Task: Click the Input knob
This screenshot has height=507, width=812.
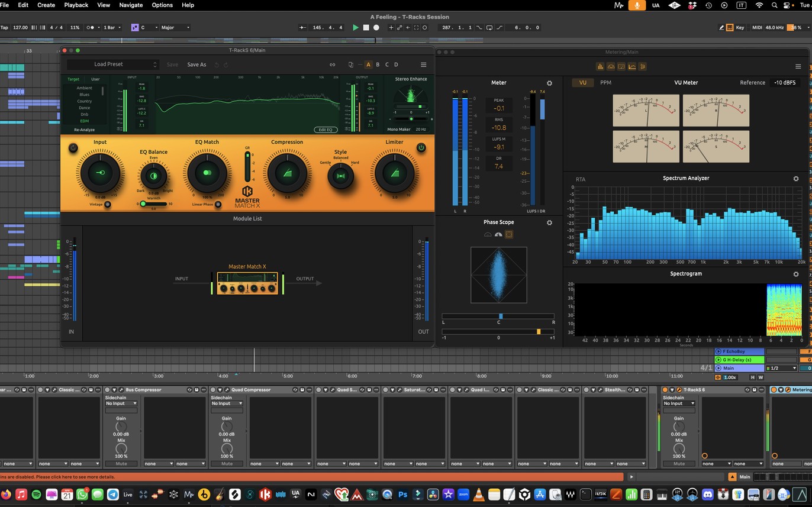Action: coord(100,173)
